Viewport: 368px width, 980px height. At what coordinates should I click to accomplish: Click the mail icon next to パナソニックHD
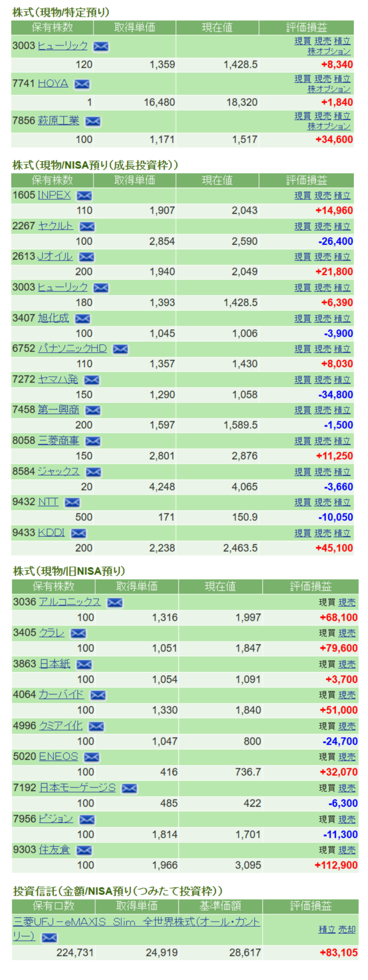tap(120, 349)
